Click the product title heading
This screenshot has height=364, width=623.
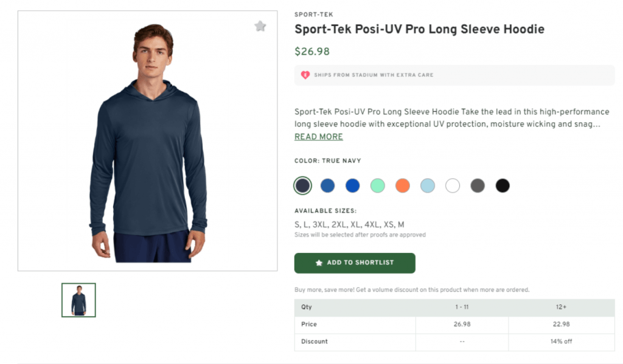click(x=419, y=29)
